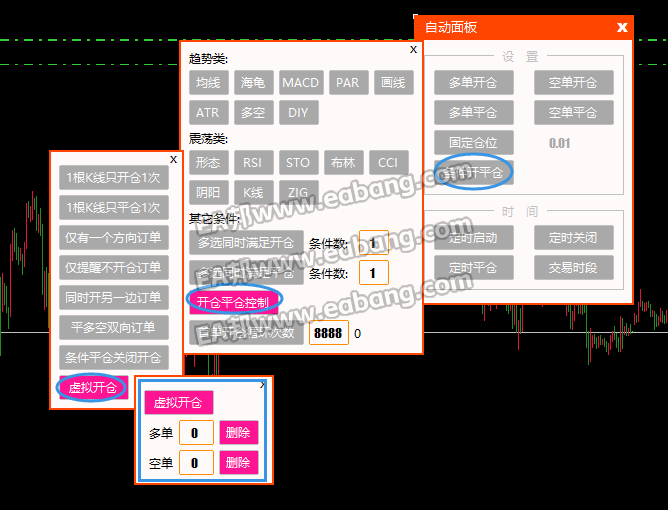Toggle 仅有一个方向订单 option

click(113, 238)
